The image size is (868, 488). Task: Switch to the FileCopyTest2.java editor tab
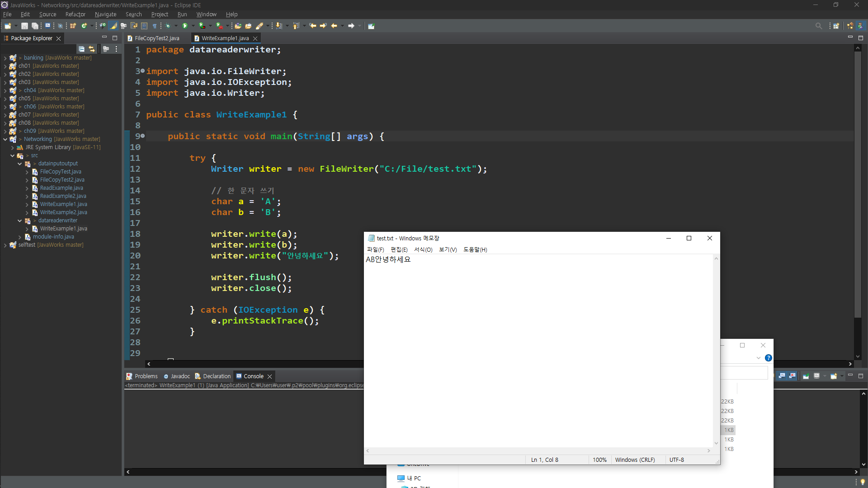click(156, 38)
